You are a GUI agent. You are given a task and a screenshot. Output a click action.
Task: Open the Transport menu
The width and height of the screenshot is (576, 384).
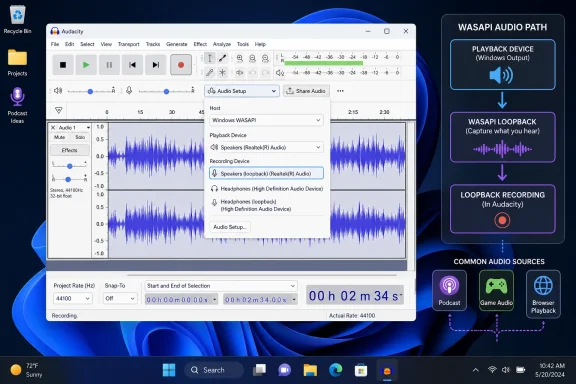(129, 44)
